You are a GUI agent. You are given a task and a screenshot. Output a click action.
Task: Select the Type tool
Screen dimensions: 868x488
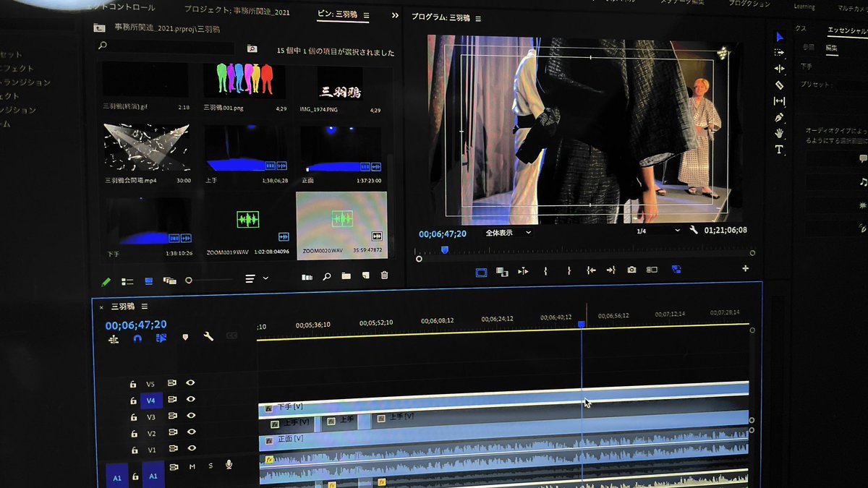coord(779,150)
